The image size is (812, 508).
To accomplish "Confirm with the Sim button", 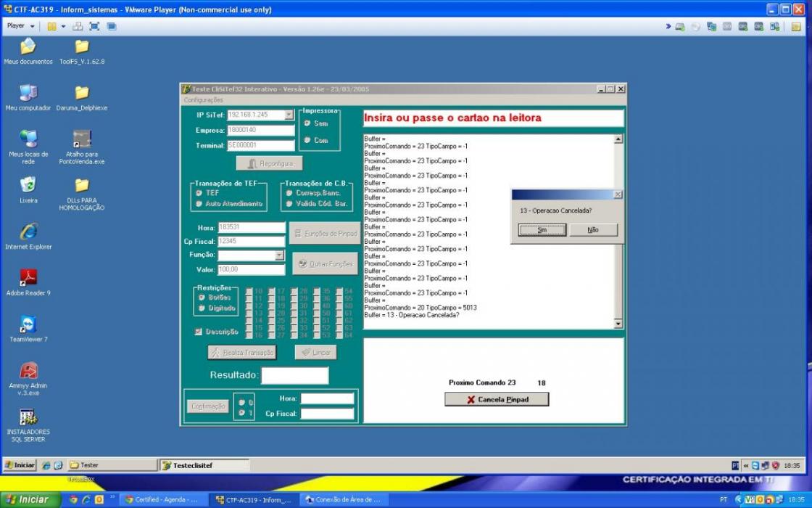I will tap(542, 229).
